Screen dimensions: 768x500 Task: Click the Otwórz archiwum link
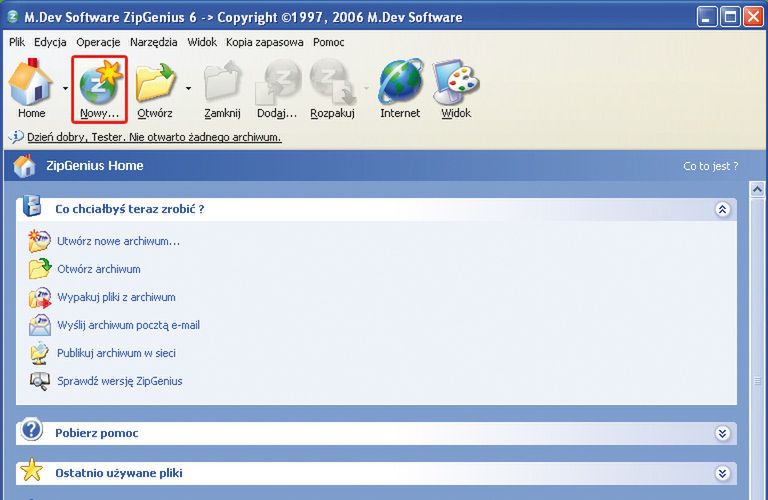99,269
